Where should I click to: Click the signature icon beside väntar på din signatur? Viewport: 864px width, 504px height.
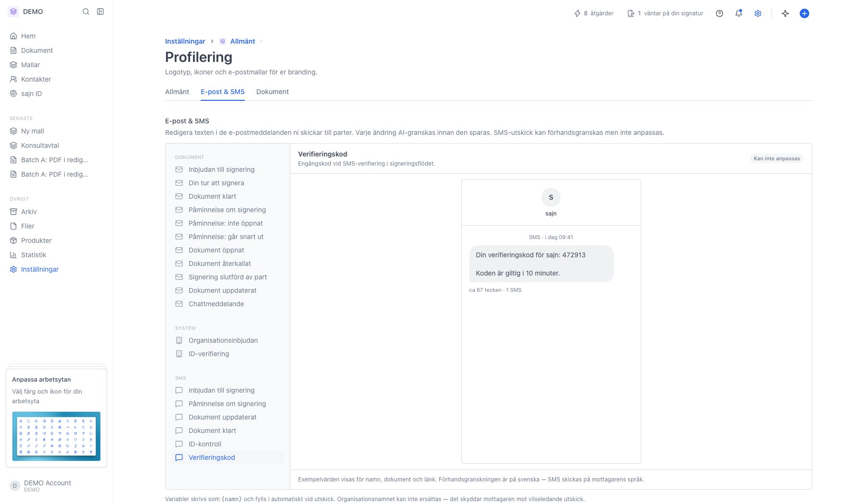pos(631,13)
